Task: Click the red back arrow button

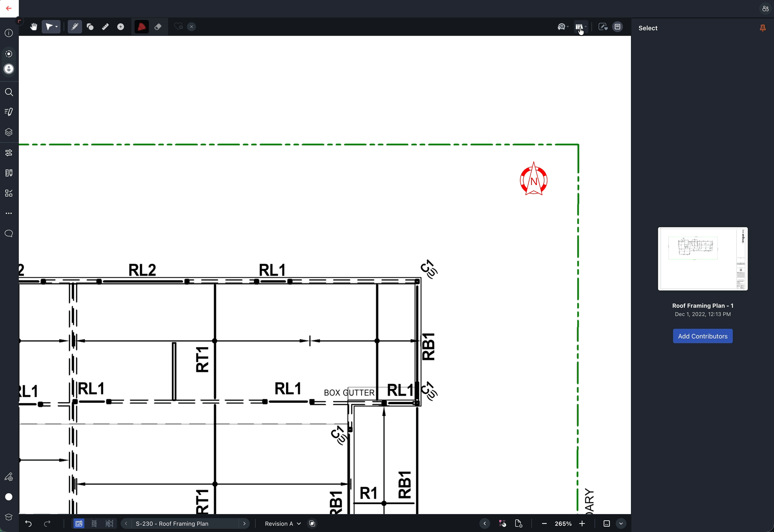Action: (x=9, y=9)
